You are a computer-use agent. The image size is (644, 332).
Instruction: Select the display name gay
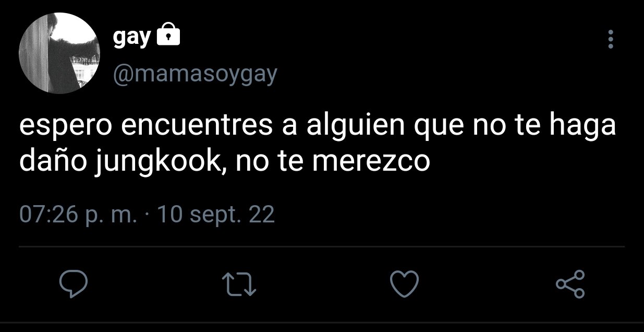point(132,38)
